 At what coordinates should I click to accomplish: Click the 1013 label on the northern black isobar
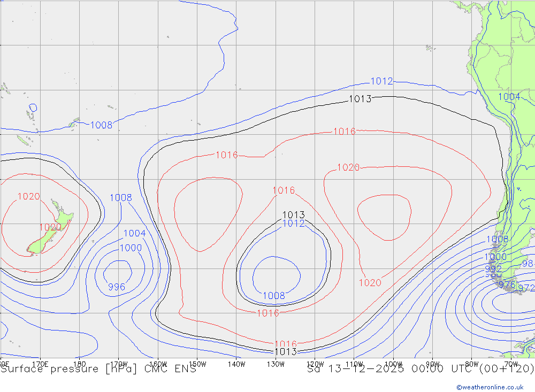(x=360, y=99)
